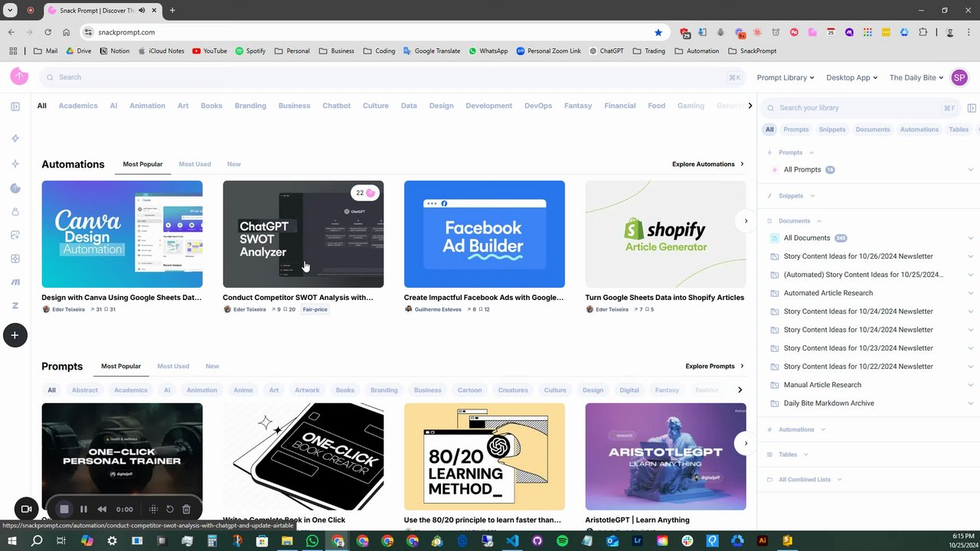This screenshot has width=980, height=551.
Task: Bookmark this page with the star icon
Action: coord(658,32)
